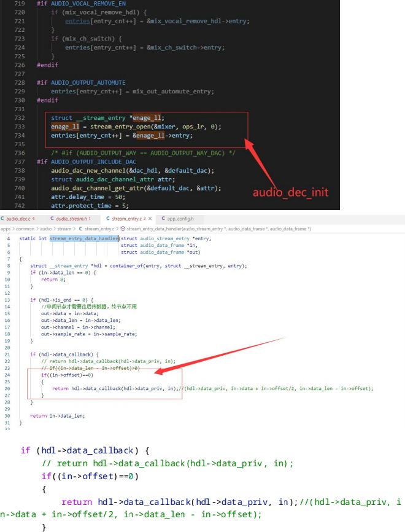Click '#if AUDIO_OUTPUT_INCLUDE_DAC' directive

click(87, 162)
